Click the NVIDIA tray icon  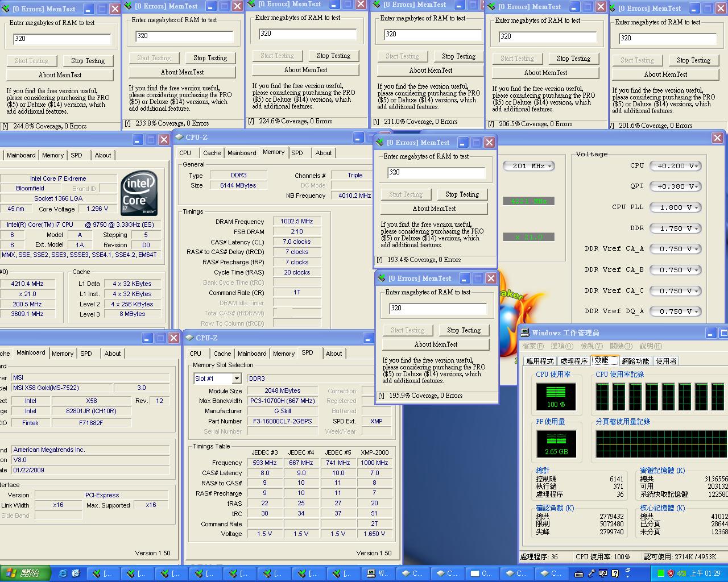point(681,573)
